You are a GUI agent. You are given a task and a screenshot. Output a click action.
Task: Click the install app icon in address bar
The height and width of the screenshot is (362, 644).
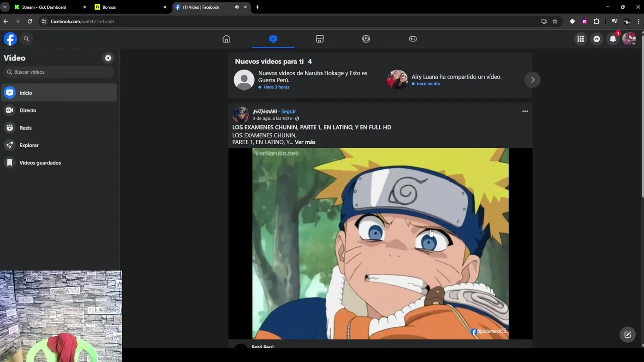pos(544,21)
